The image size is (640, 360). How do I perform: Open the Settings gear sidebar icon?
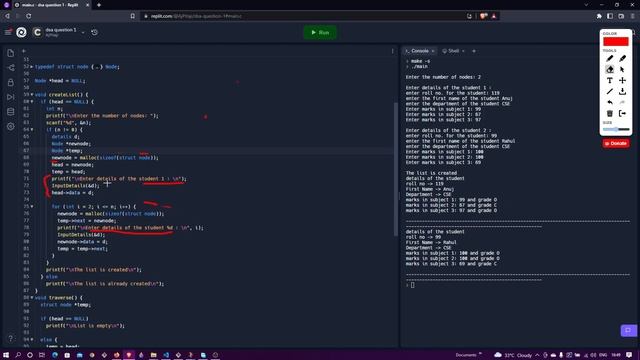pyautogui.click(x=11, y=127)
